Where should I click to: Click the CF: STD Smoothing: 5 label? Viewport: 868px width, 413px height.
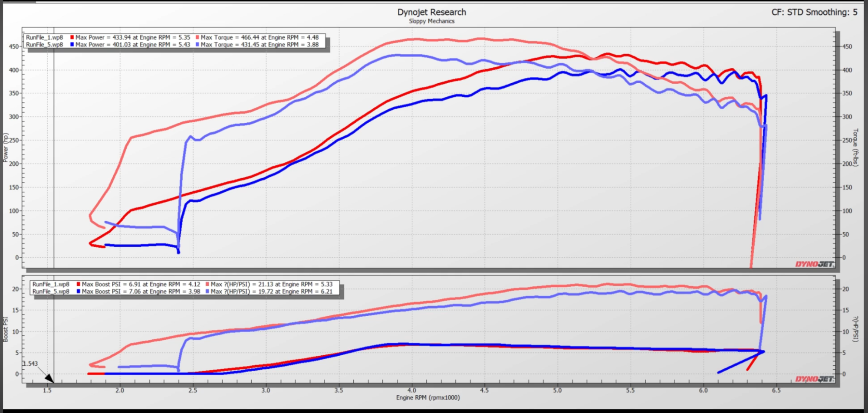click(814, 12)
